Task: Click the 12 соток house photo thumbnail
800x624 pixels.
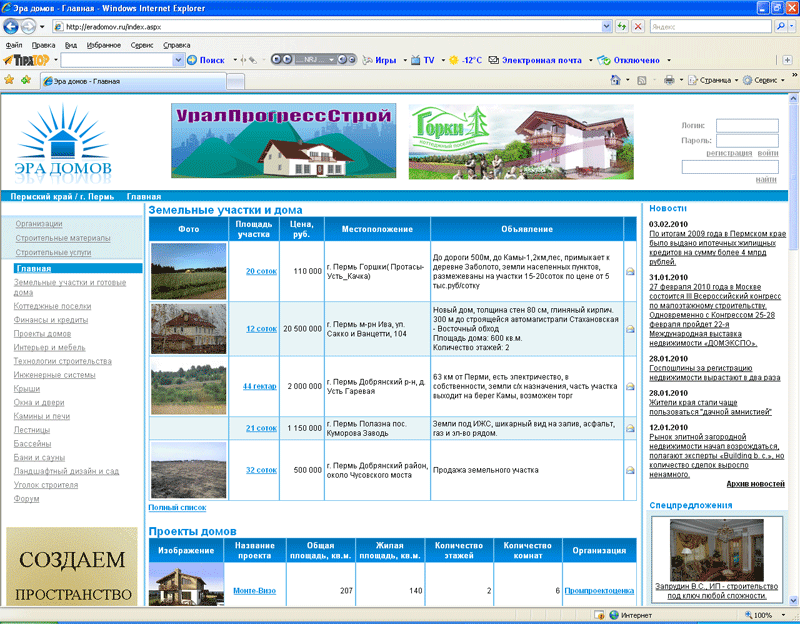Action: pyautogui.click(x=188, y=328)
